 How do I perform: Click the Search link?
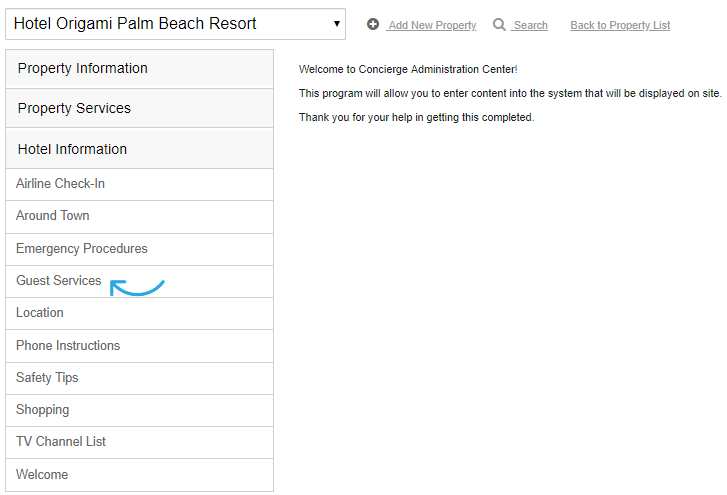(530, 25)
